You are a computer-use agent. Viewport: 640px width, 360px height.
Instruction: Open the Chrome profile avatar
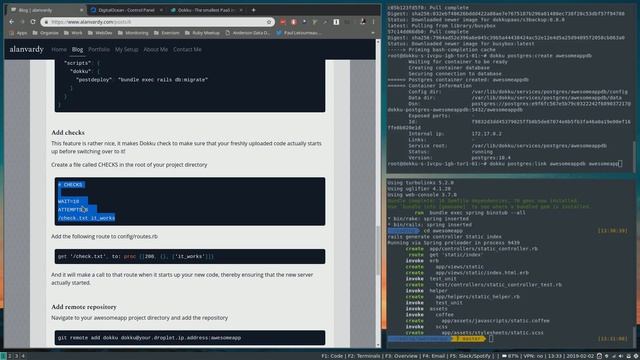362,22
